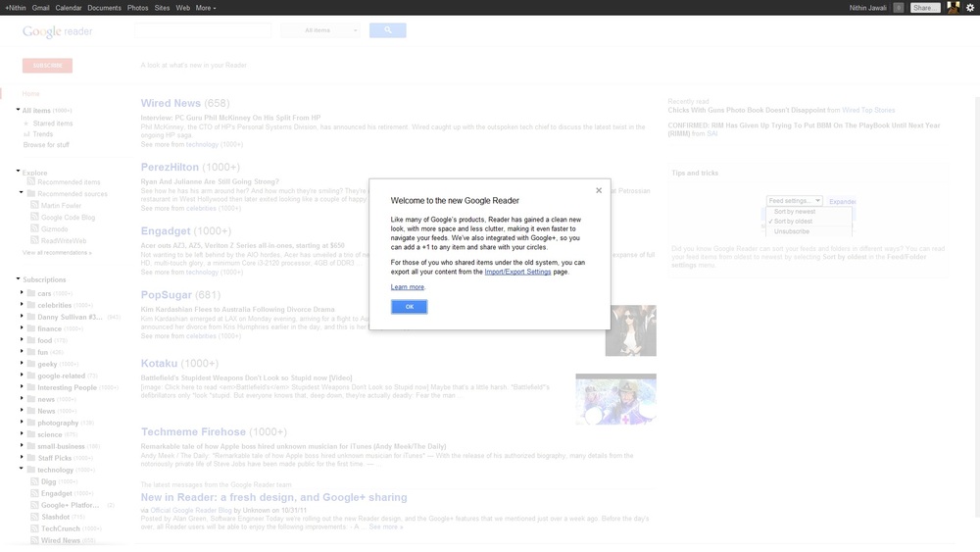The image size is (980, 552).
Task: Collapse the Subscriptions section
Action: click(x=18, y=279)
